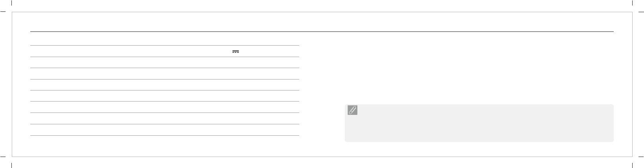Click the bottom-right vertical crop mark
The width and height of the screenshot is (644, 168).
(632, 165)
